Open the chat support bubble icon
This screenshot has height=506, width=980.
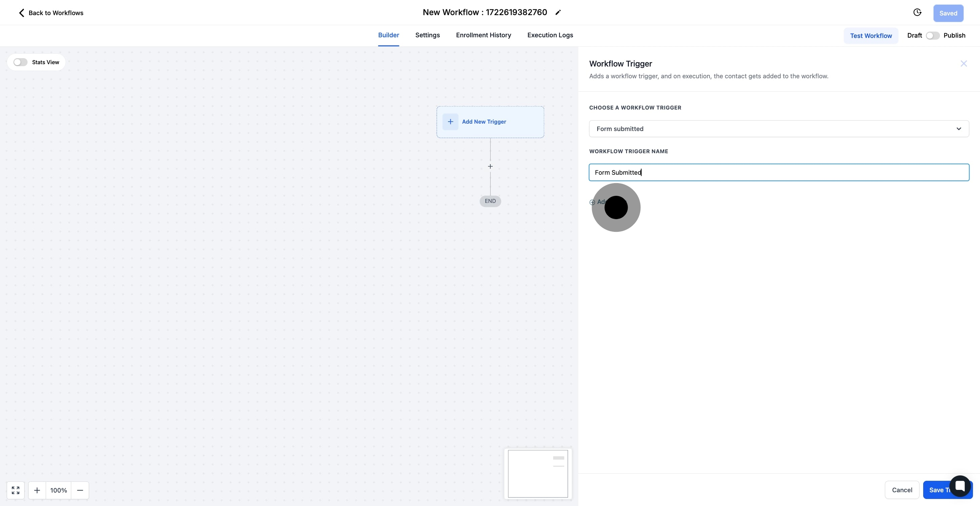click(959, 486)
